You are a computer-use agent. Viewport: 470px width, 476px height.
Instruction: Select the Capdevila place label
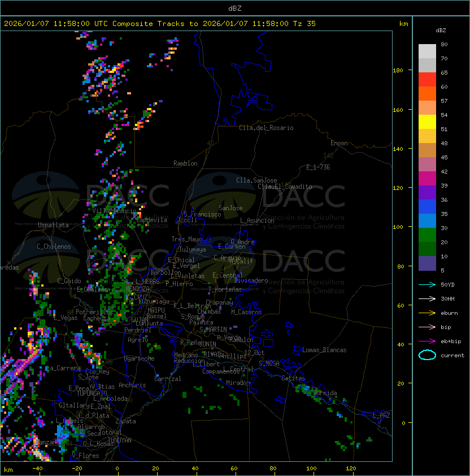coord(151,220)
